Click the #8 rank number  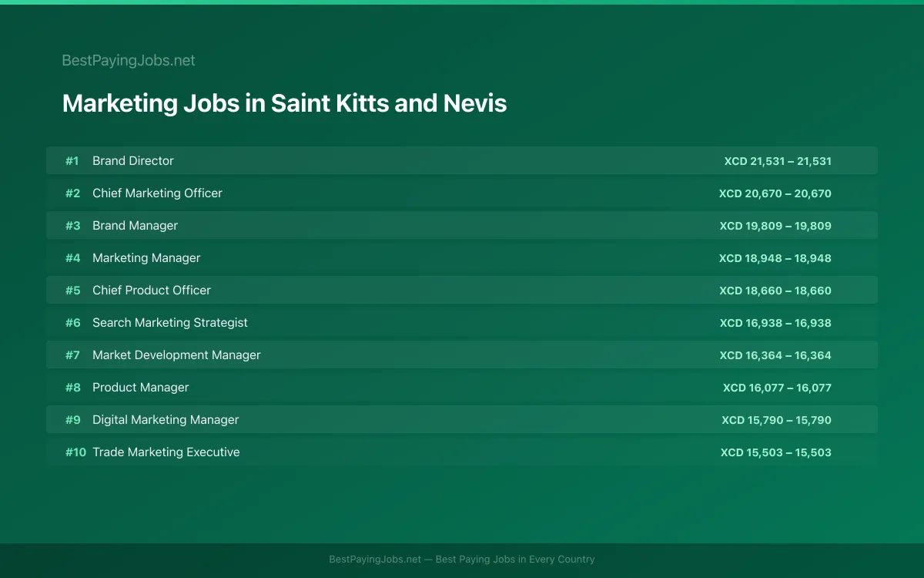point(72,388)
